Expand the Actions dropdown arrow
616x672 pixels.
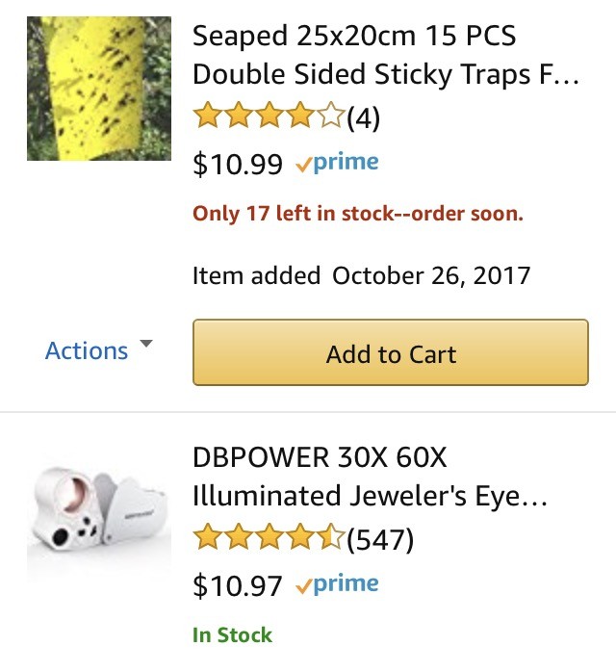tap(146, 344)
